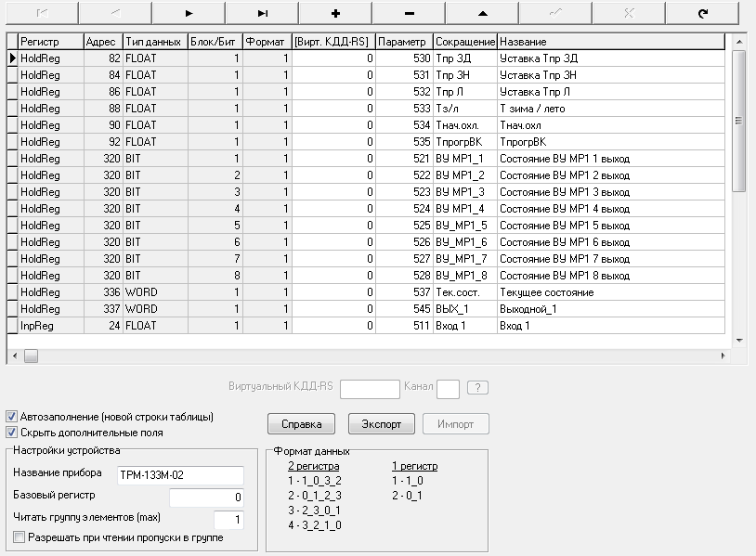Viewport: 756px width, 556px height.
Task: Delete current row with minus button
Action: [409, 14]
